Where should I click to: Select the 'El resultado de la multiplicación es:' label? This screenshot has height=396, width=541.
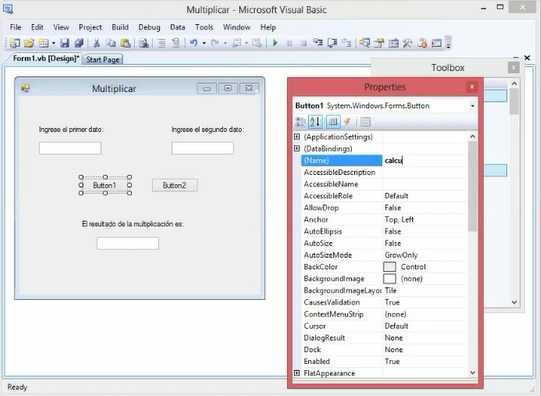coord(133,224)
